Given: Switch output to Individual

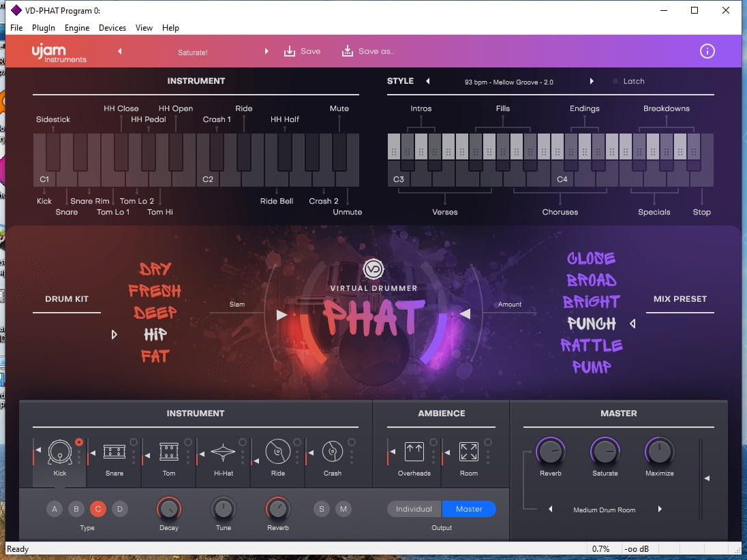Looking at the screenshot, I should [414, 509].
